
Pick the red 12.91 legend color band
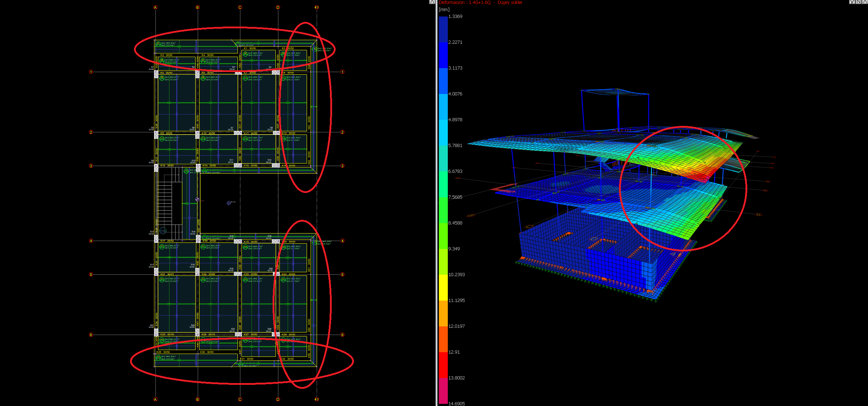coord(443,364)
